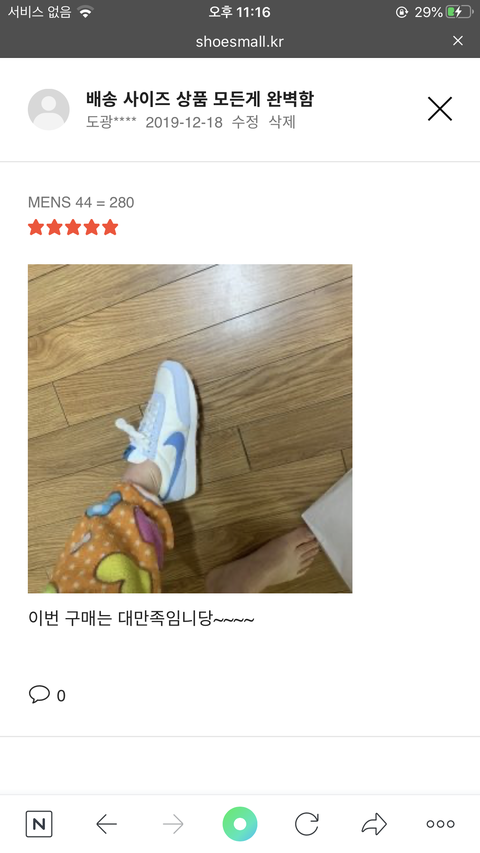Open the sneaker review photo
The width and height of the screenshot is (480, 853).
pyautogui.click(x=190, y=429)
